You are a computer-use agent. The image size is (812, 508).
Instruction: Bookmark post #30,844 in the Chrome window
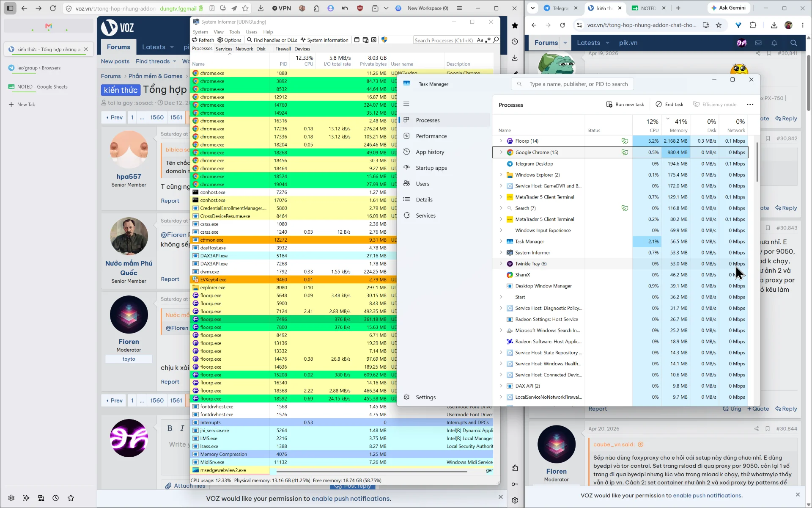pos(768,429)
